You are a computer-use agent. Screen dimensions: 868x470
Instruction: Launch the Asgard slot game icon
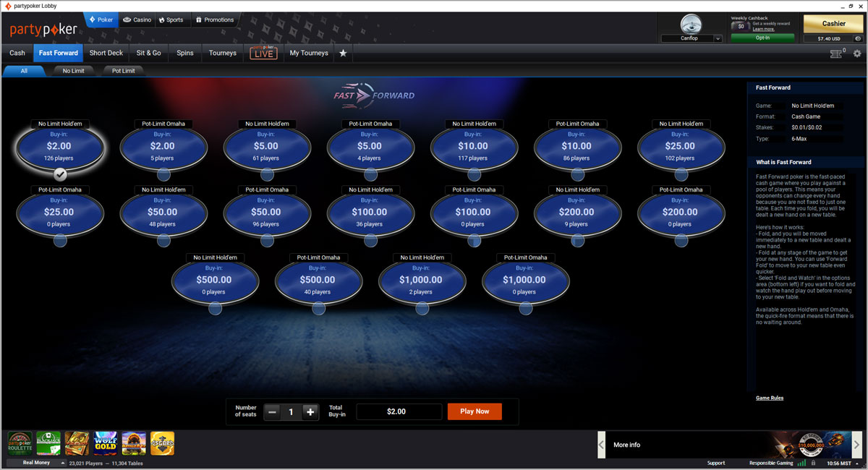[x=162, y=443]
